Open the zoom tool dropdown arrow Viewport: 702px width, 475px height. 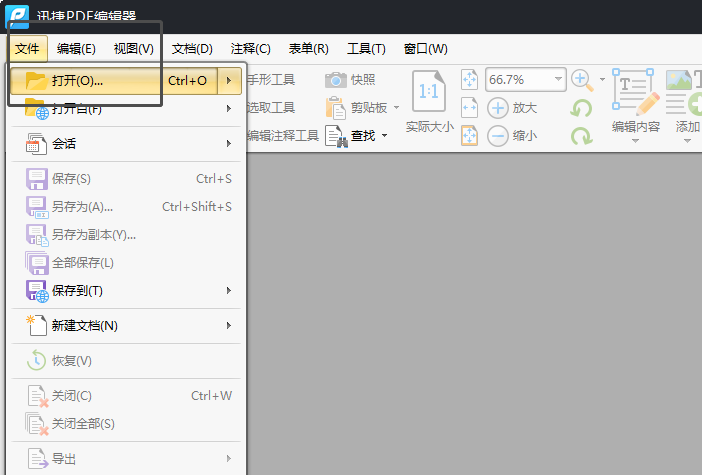click(x=602, y=80)
